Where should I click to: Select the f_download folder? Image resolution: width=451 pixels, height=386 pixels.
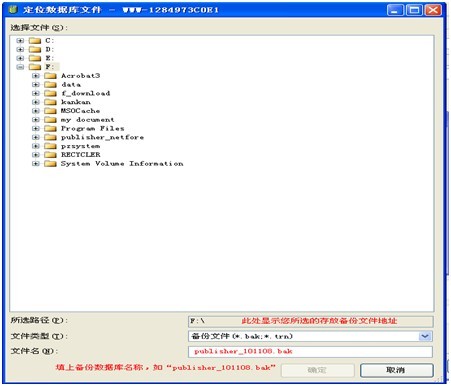click(x=85, y=93)
